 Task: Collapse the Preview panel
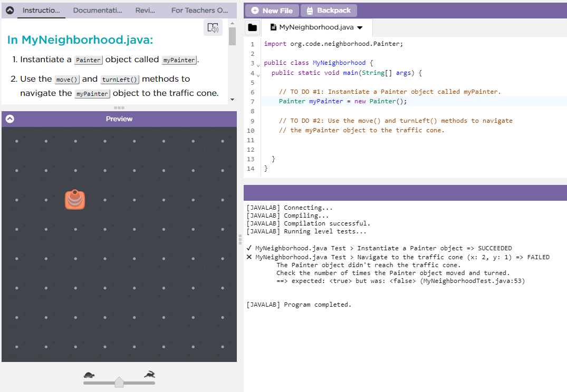point(9,119)
